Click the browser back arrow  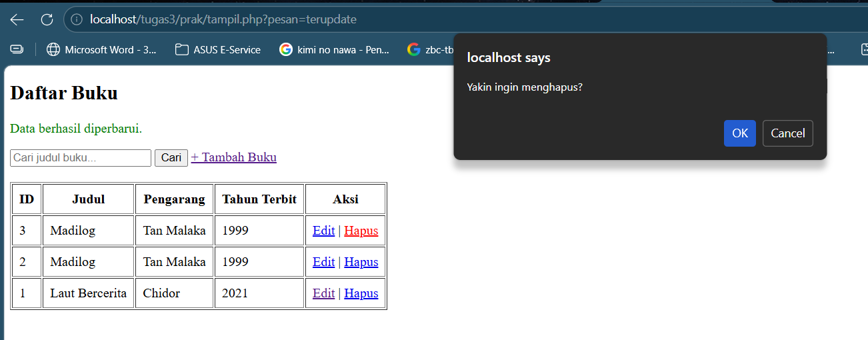[17, 20]
